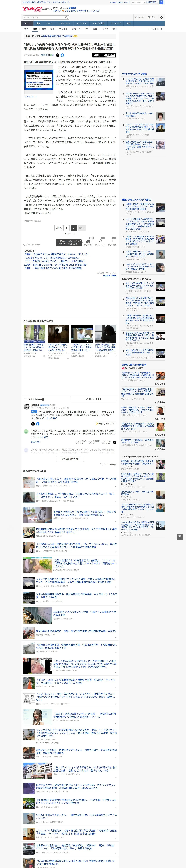
Task: Open the 590 comments count under the headline
Action: pos(44,55)
